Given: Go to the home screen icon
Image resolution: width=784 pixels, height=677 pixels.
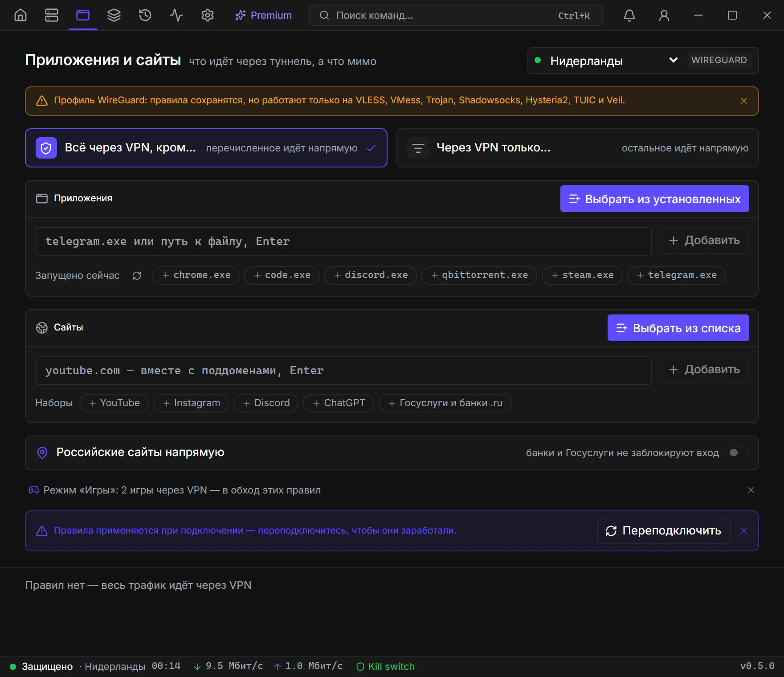Looking at the screenshot, I should 20,15.
